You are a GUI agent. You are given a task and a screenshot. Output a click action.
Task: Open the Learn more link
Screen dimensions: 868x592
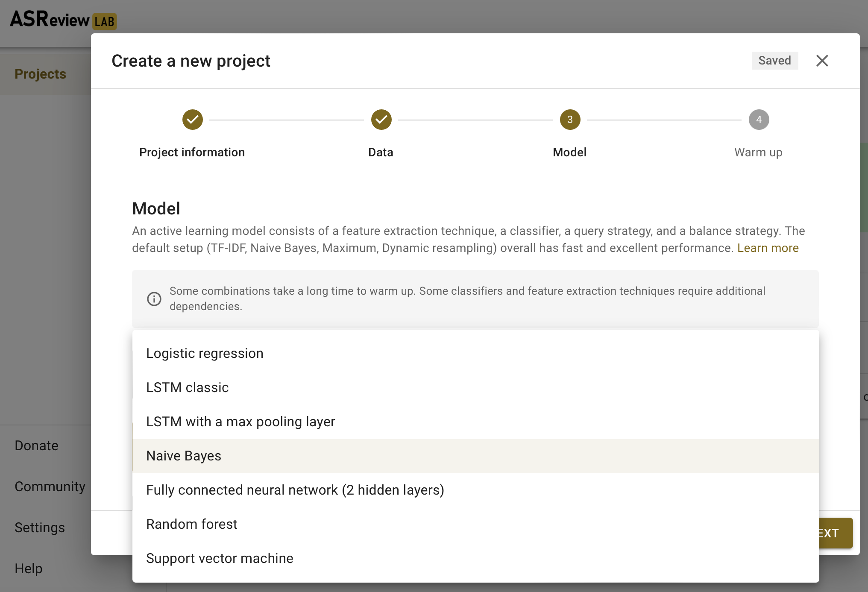tap(768, 248)
